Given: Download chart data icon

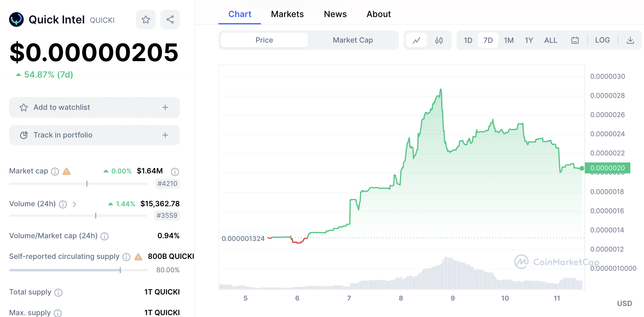Looking at the screenshot, I should click(x=630, y=40).
